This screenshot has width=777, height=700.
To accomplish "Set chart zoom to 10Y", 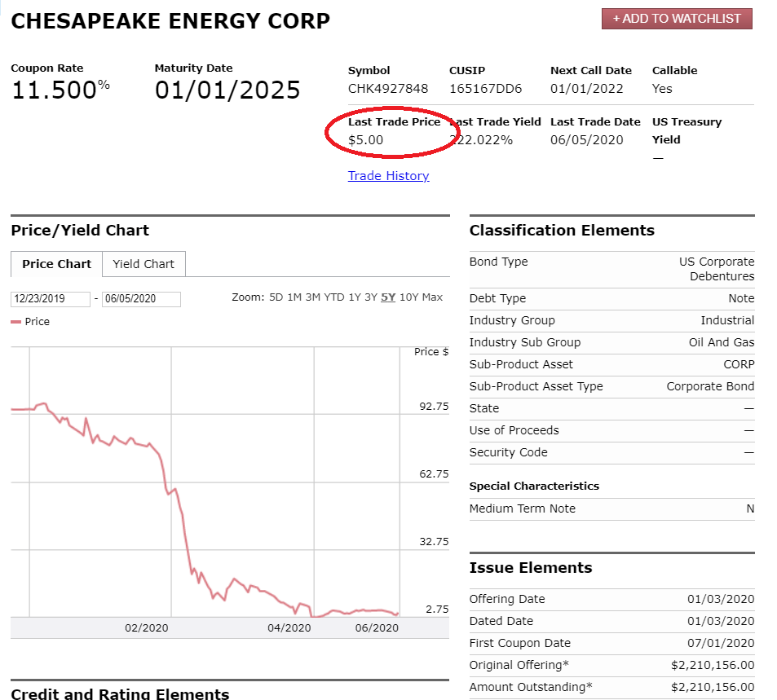I will tap(408, 297).
